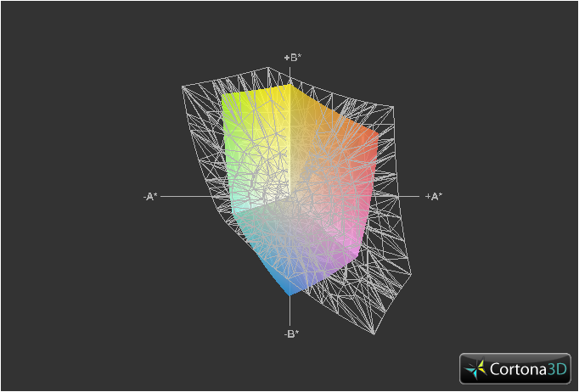Click the Cortona3D logo button
The image size is (579, 392).
pos(515,368)
